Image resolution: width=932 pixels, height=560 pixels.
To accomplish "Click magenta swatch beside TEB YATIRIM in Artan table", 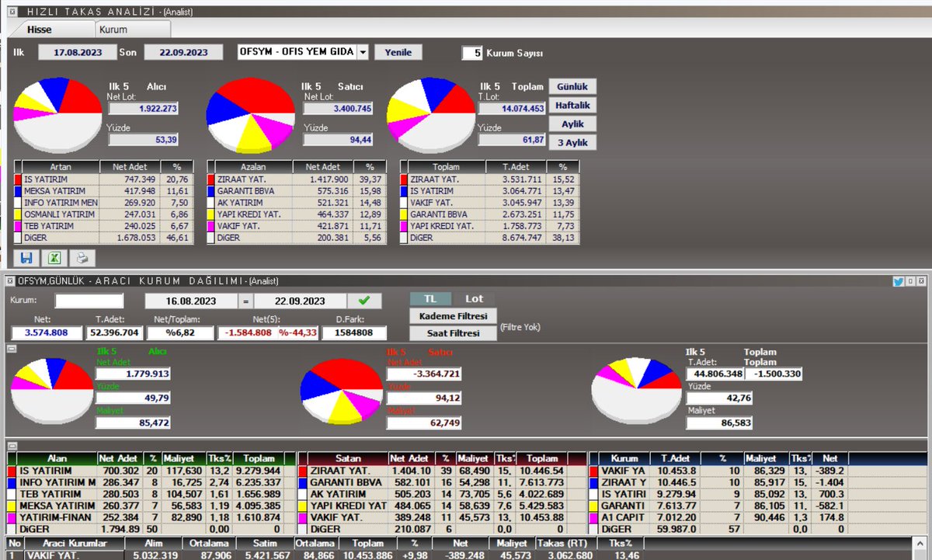I will (19, 225).
